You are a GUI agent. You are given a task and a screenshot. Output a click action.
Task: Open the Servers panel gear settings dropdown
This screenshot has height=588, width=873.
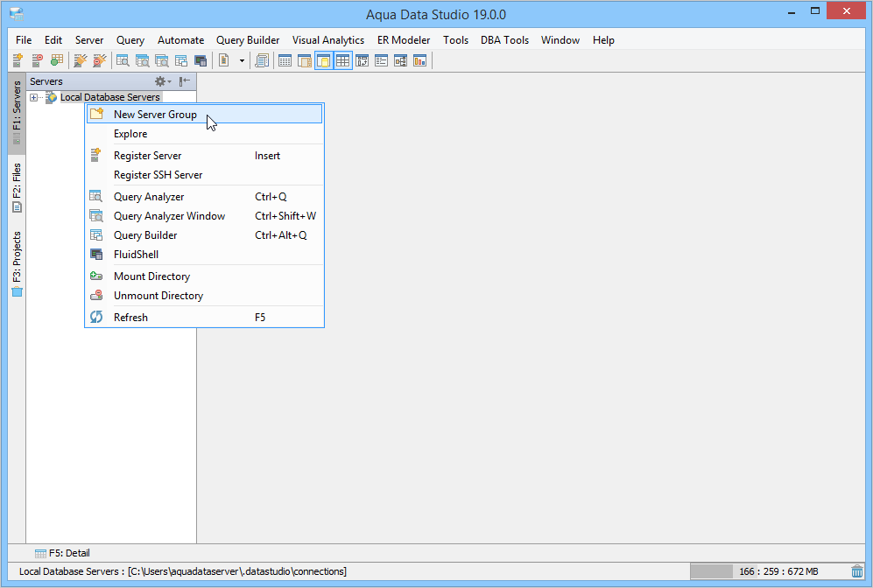pyautogui.click(x=163, y=81)
